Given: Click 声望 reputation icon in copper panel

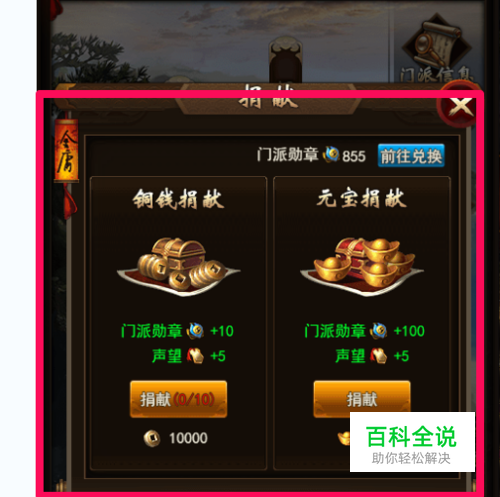Looking at the screenshot, I should [x=195, y=356].
